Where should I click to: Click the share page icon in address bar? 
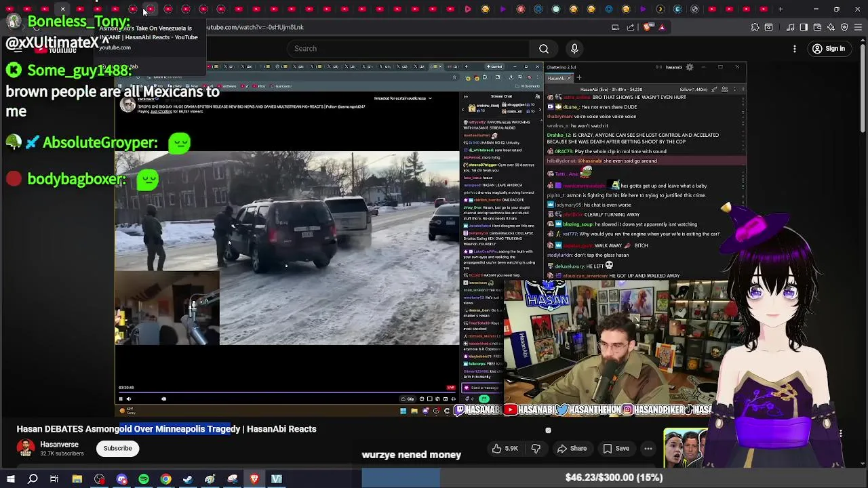631,27
